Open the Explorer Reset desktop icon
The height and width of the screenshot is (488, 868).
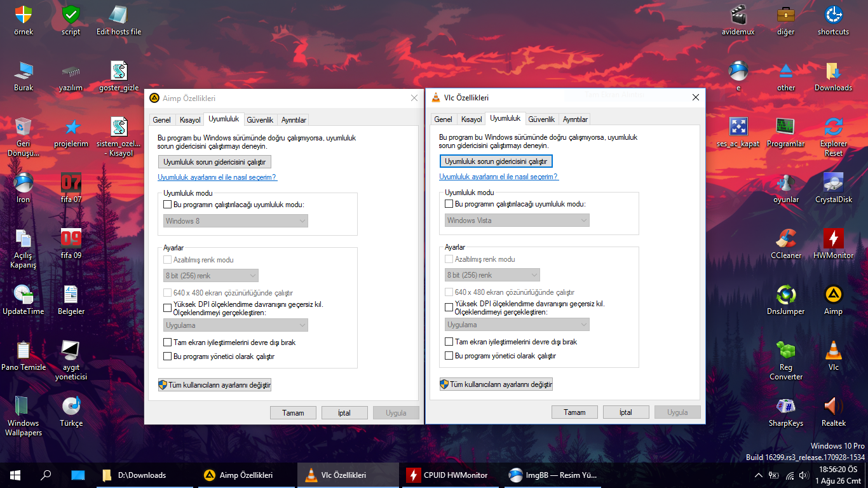coord(833,137)
